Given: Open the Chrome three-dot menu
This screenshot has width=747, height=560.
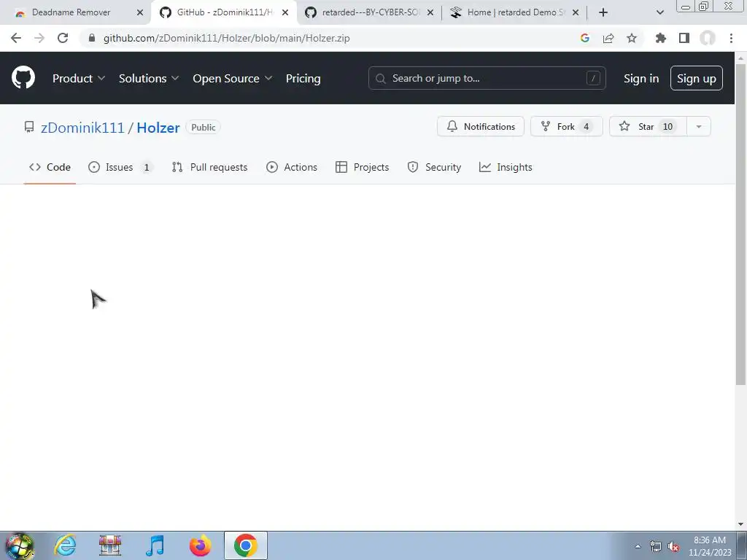Looking at the screenshot, I should pos(731,38).
